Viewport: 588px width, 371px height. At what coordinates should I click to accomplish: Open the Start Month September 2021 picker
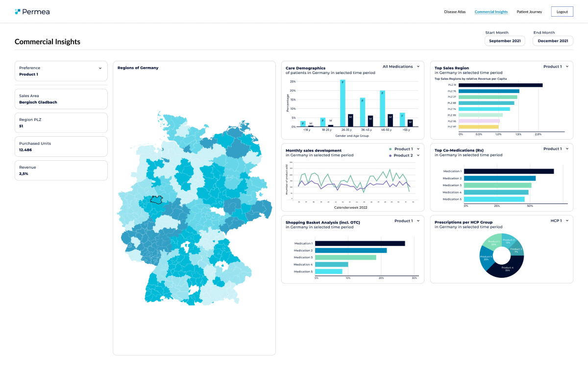(505, 41)
